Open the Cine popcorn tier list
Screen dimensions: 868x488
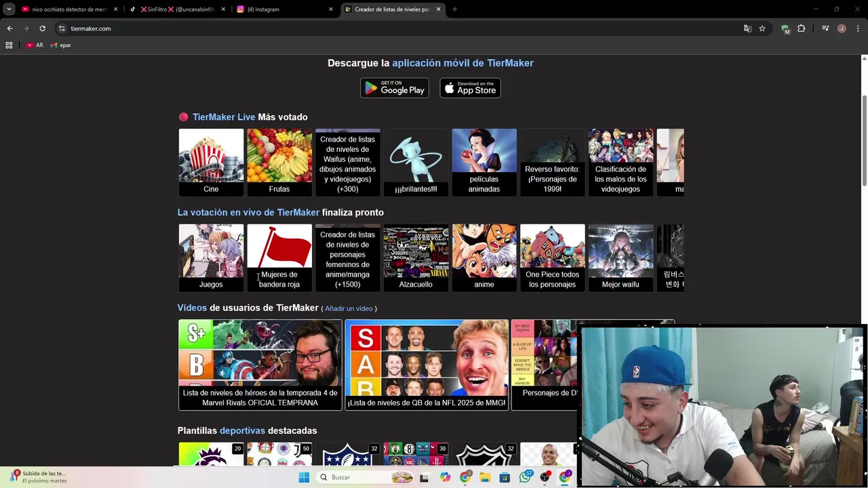pyautogui.click(x=211, y=162)
